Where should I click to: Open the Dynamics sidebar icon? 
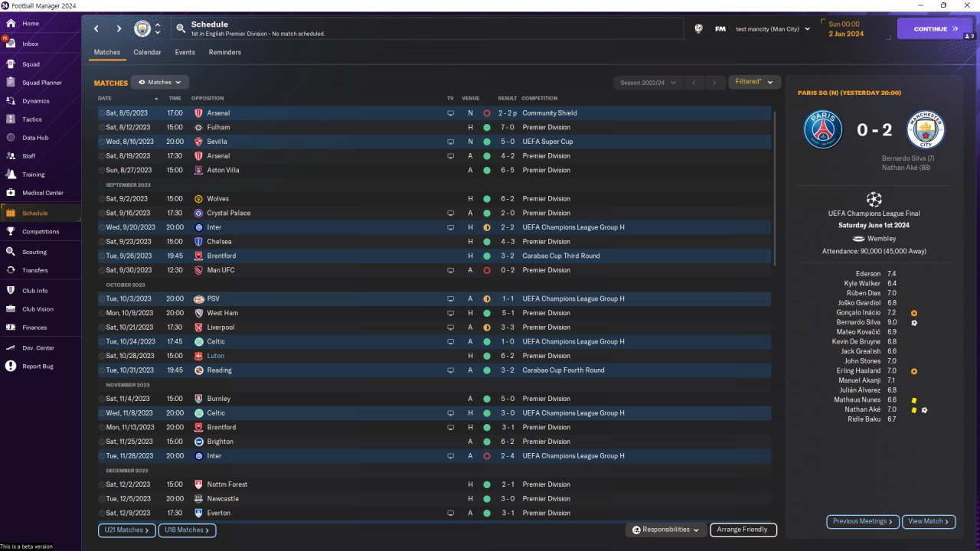(11, 101)
